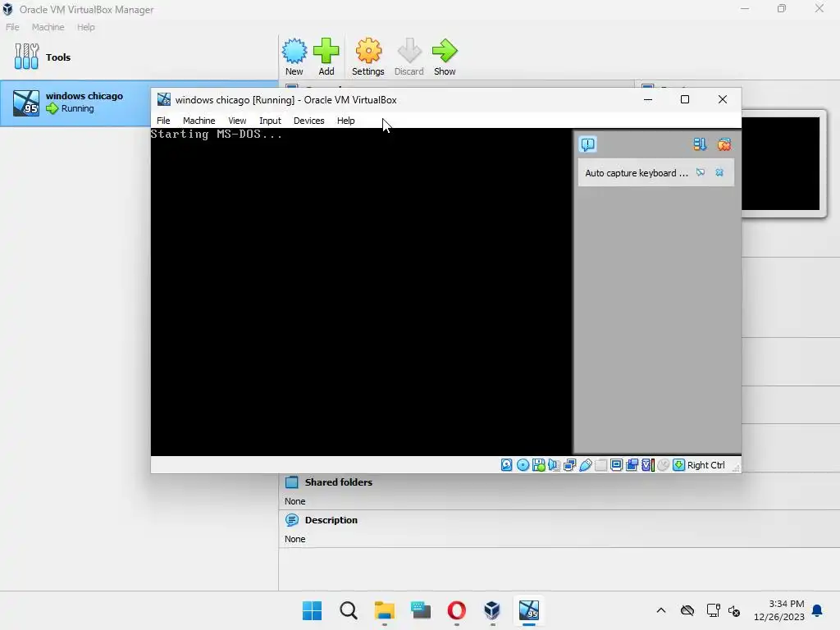Open Devices menu in VM window
The height and width of the screenshot is (630, 840).
click(x=309, y=121)
